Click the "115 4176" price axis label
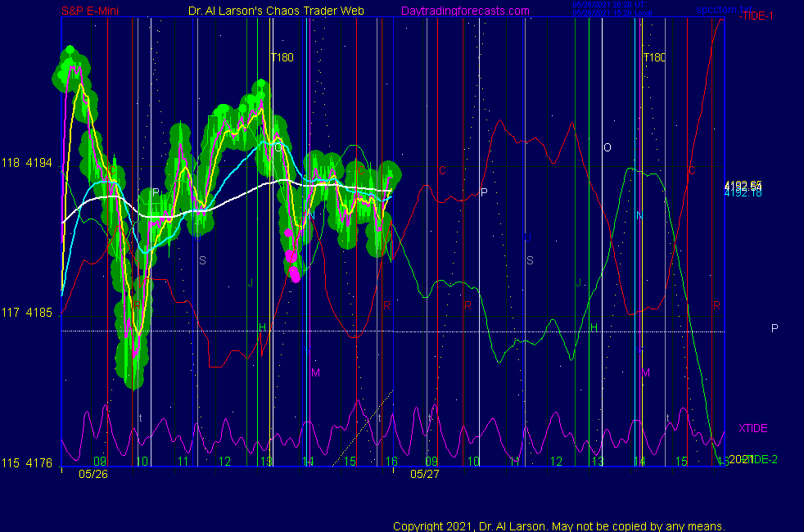 tap(27, 462)
